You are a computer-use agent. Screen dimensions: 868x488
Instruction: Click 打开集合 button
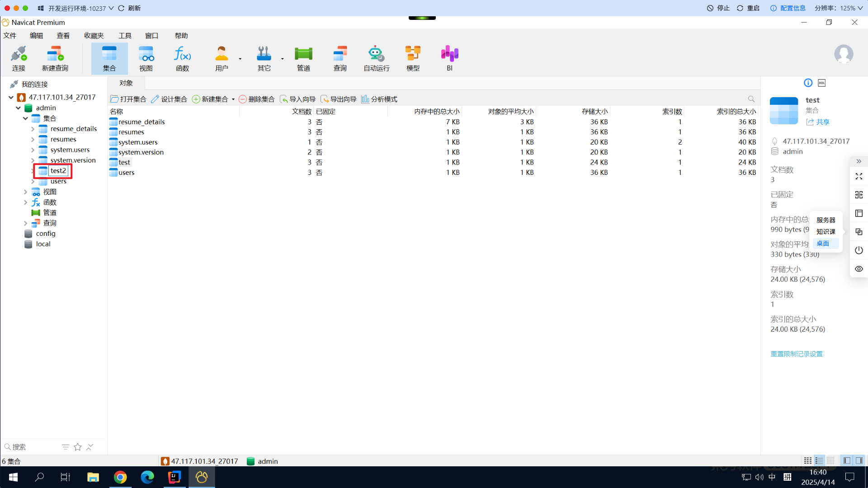pyautogui.click(x=128, y=99)
